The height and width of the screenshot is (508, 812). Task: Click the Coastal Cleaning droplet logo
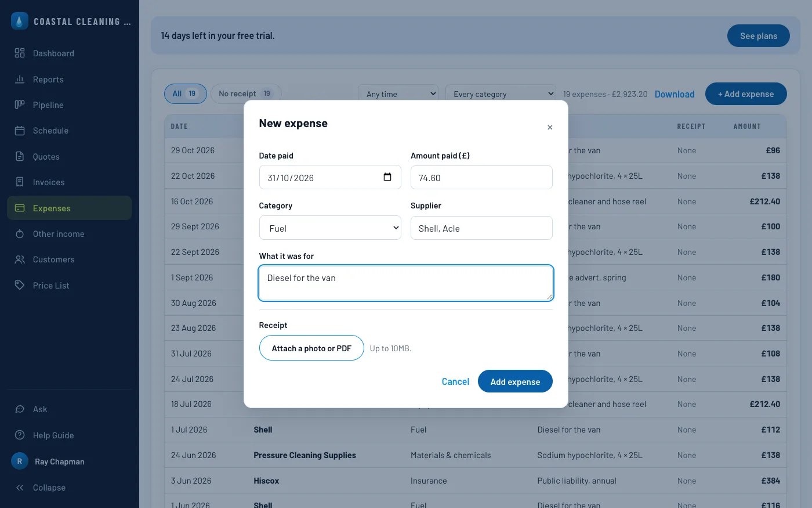coord(20,21)
